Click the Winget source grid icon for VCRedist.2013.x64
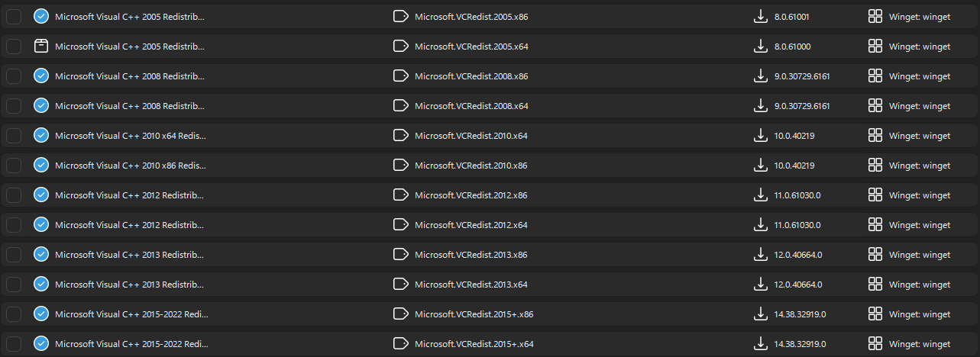 click(x=875, y=285)
